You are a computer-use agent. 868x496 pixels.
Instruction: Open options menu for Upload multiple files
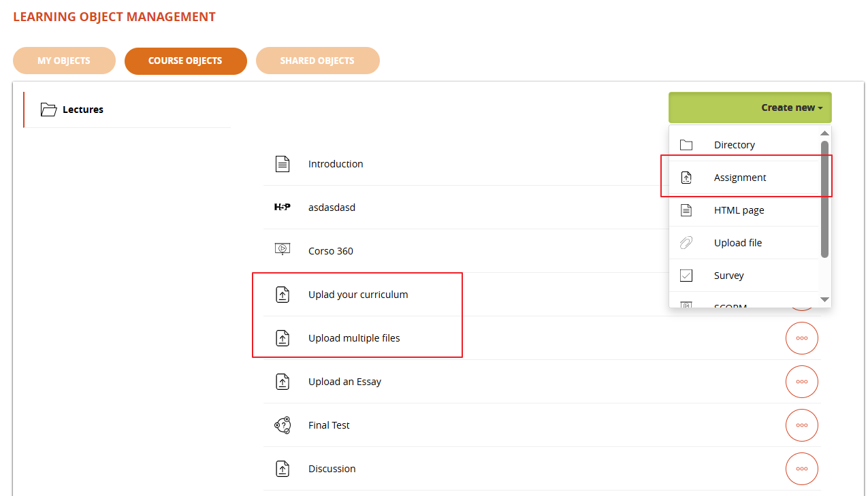tap(801, 338)
